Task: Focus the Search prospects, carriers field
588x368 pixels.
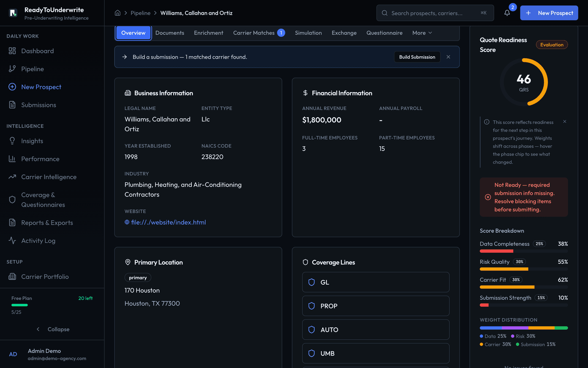Action: pos(435,13)
